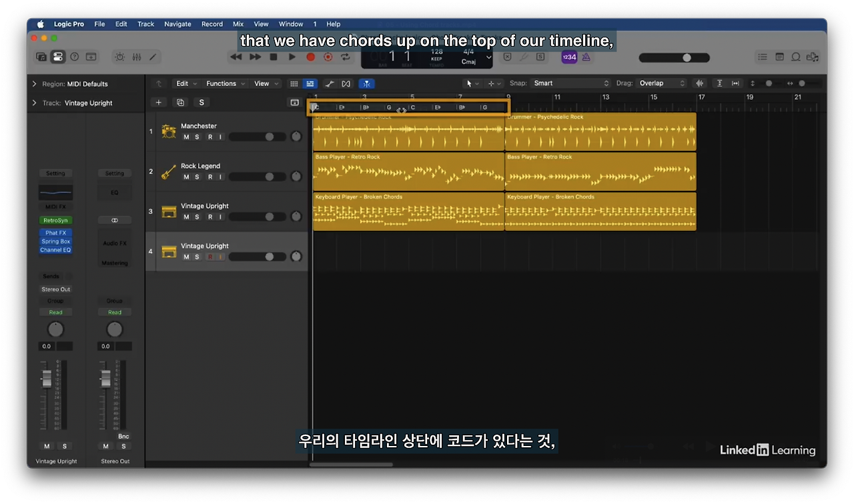Toggle the count-in 1234 button

pyautogui.click(x=569, y=57)
